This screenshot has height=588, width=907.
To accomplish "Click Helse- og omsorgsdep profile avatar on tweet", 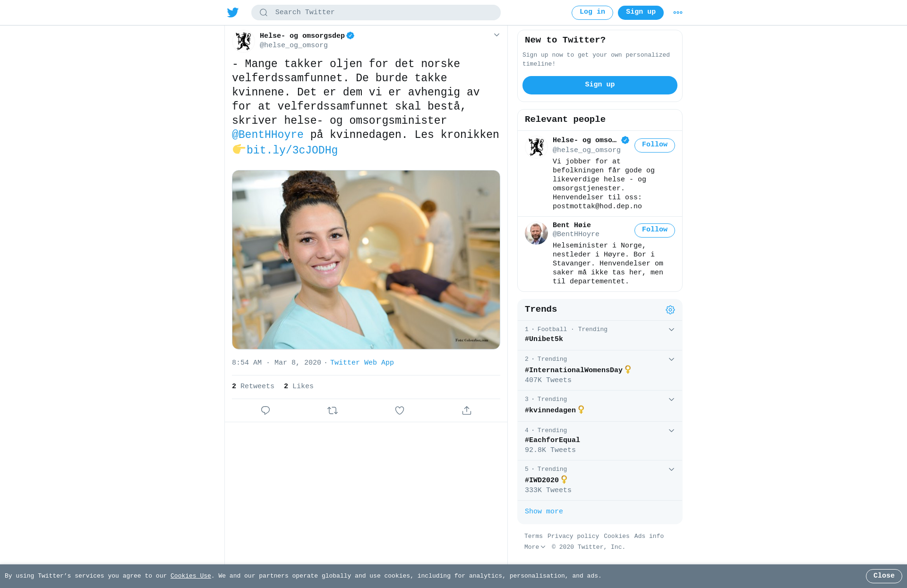I will (x=244, y=41).
